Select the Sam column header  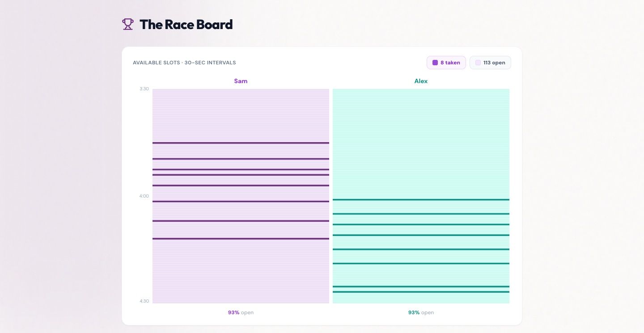pos(241,81)
